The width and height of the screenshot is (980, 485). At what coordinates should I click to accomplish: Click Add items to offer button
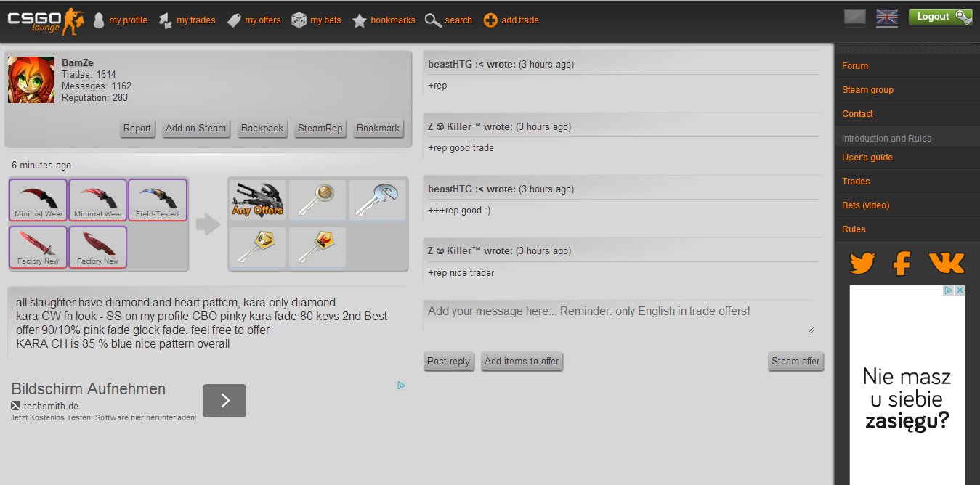coord(522,362)
